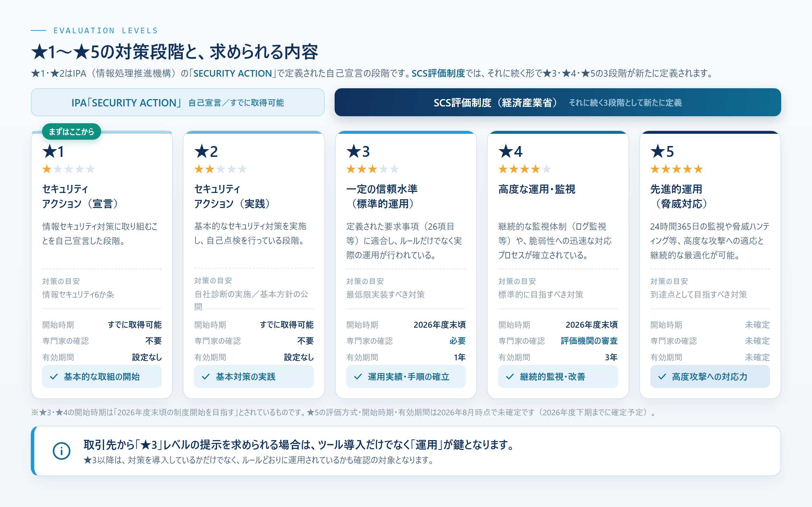Click the ★4 heading 高度な運用・監視
Image resolution: width=812 pixels, height=507 pixels.
pos(537,189)
